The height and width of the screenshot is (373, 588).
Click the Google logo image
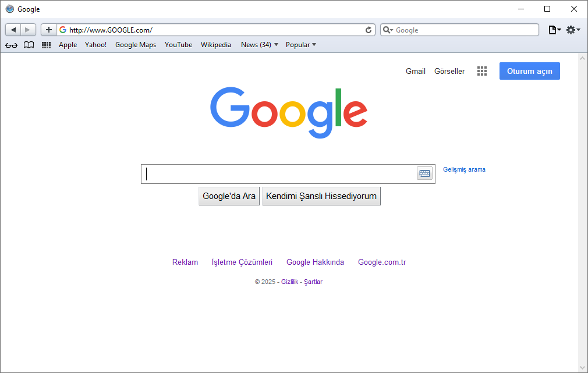(289, 112)
